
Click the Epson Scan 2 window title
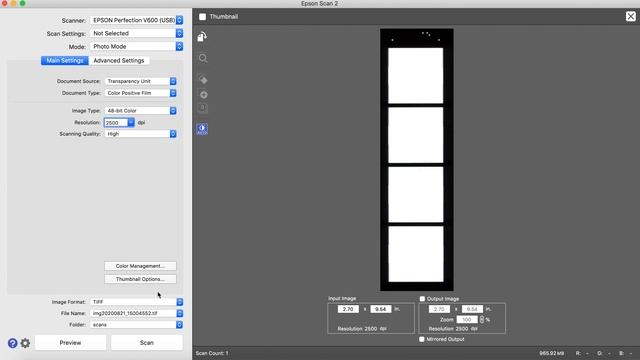[320, 4]
